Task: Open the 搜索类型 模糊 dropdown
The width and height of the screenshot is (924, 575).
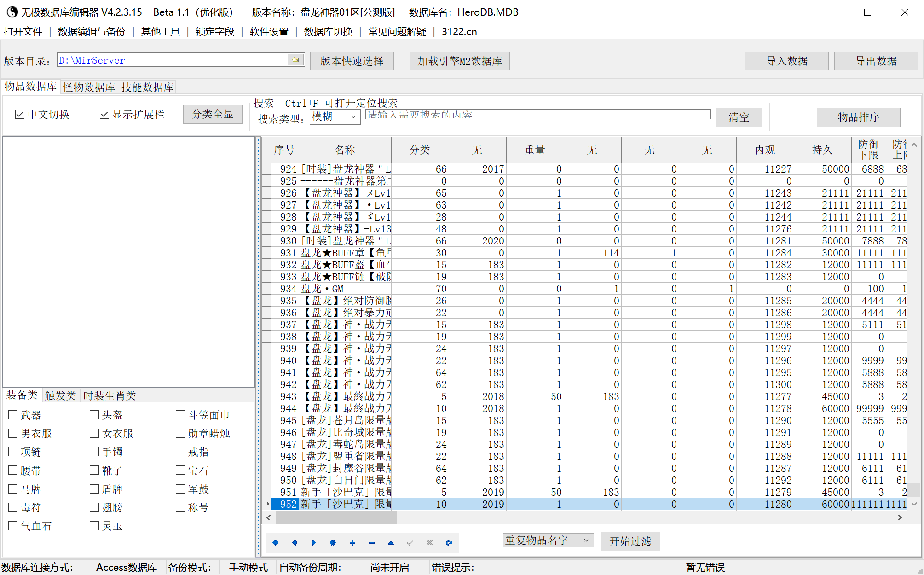Action: pos(335,117)
